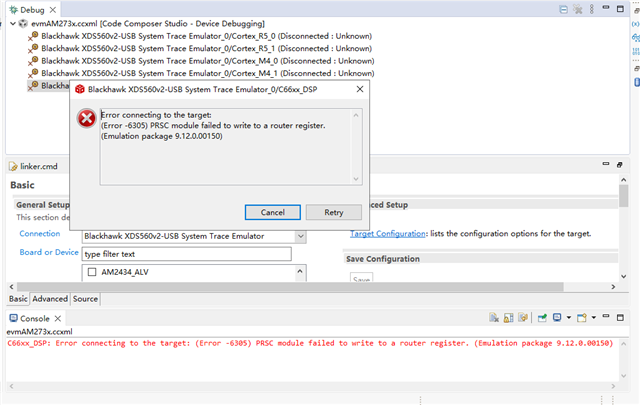Minimize the Debug view panel
The height and width of the screenshot is (405, 640).
click(606, 8)
